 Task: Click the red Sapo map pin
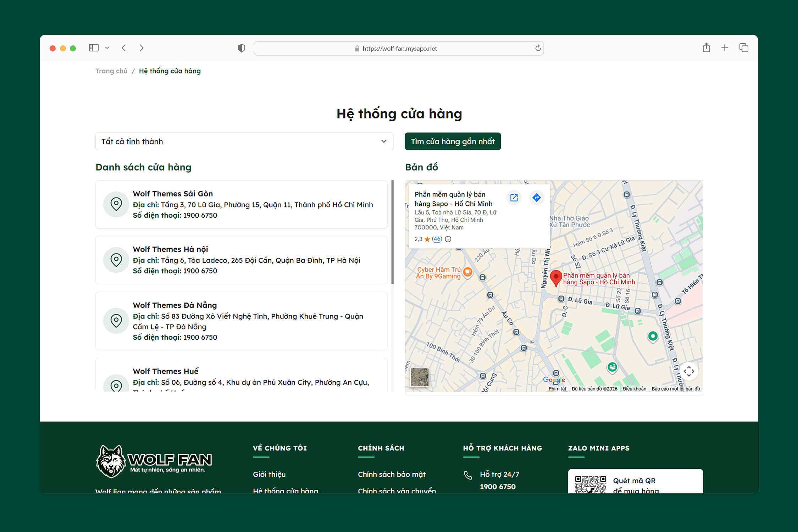[556, 278]
